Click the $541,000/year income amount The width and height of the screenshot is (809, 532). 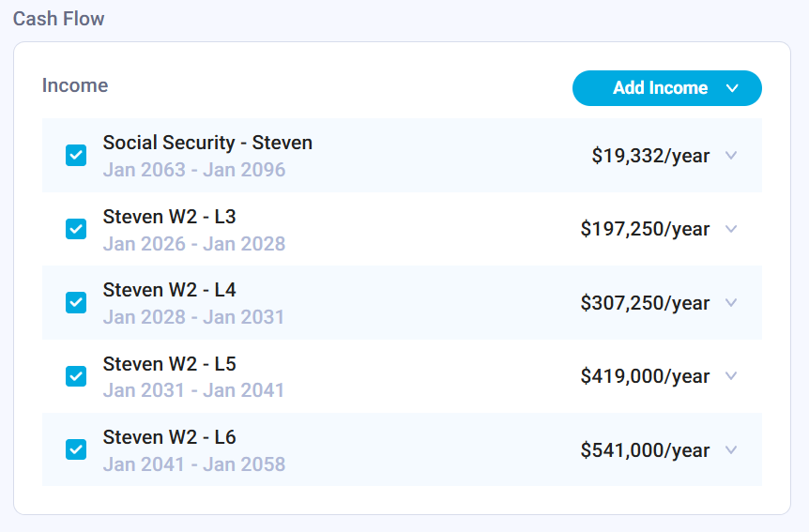pos(645,450)
